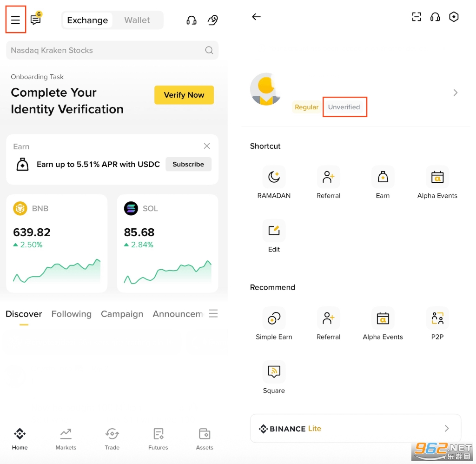Image resolution: width=476 pixels, height=464 pixels.
Task: Select the Following tab
Action: (x=71, y=314)
